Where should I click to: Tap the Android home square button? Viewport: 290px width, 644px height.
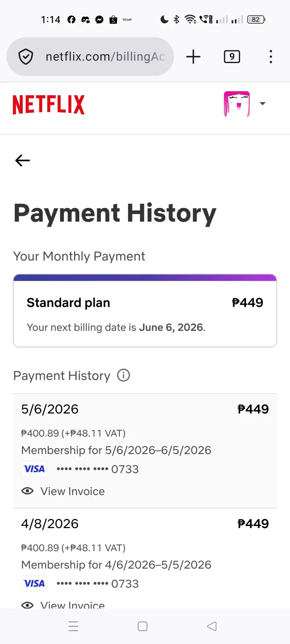click(x=143, y=626)
